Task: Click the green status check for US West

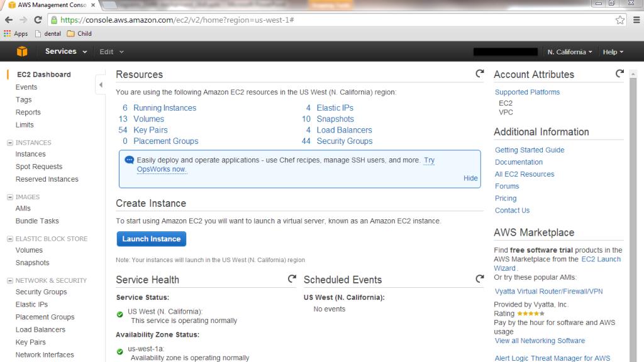Action: pyautogui.click(x=120, y=314)
